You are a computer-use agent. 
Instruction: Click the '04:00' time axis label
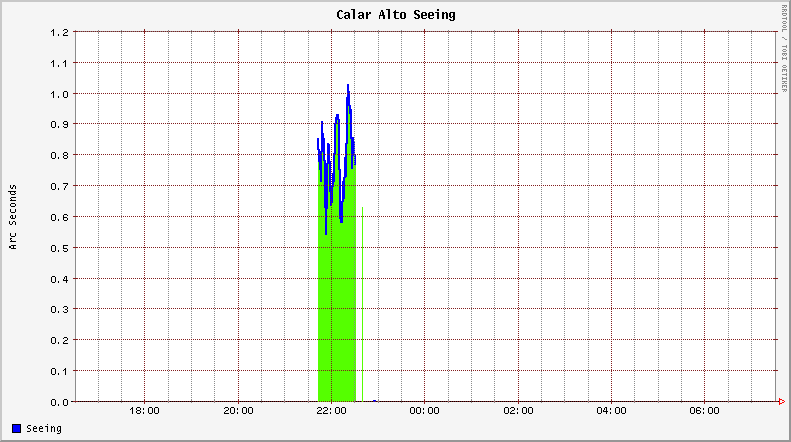(x=611, y=411)
